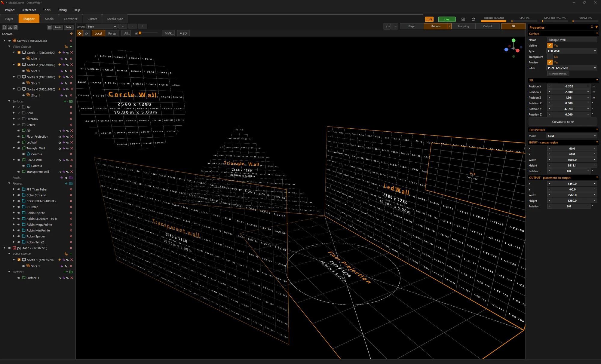Switch to the Converter tab
This screenshot has height=364, width=601.
click(x=70, y=19)
